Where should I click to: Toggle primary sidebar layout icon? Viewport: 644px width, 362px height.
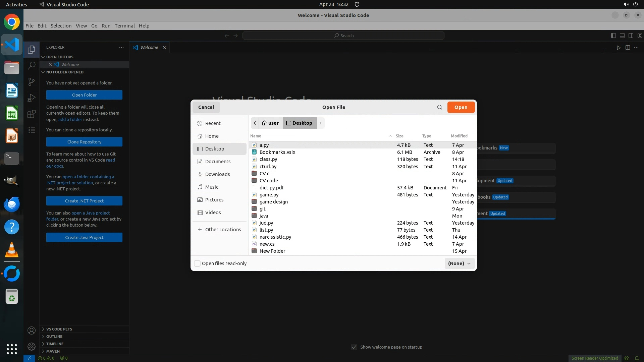[613, 36]
